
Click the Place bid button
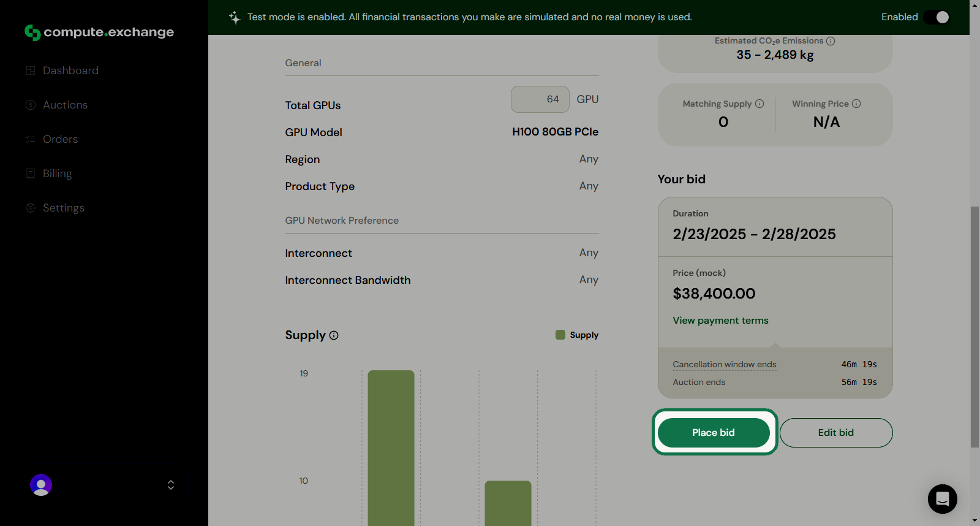click(714, 432)
